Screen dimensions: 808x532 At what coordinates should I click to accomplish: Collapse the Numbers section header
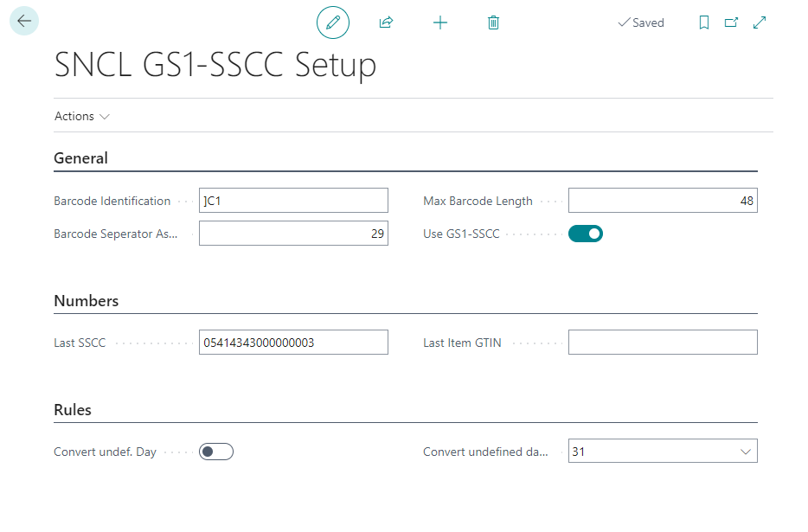coord(87,301)
